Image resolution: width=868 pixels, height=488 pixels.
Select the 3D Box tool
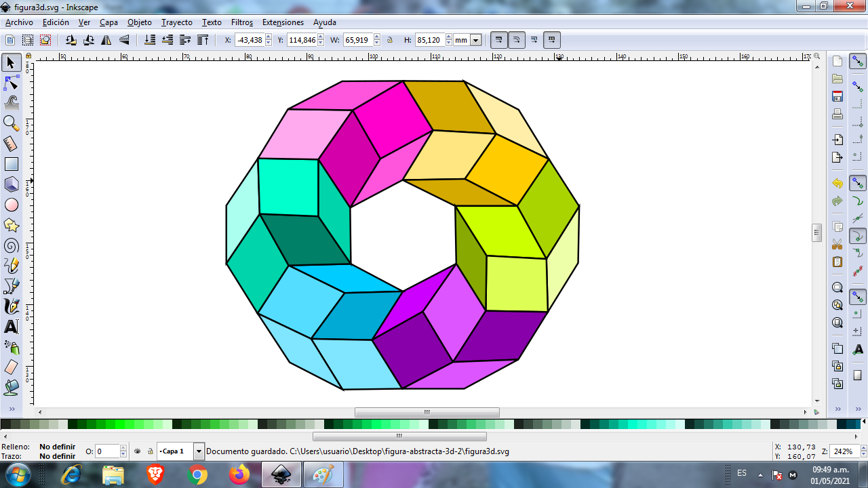(11, 184)
